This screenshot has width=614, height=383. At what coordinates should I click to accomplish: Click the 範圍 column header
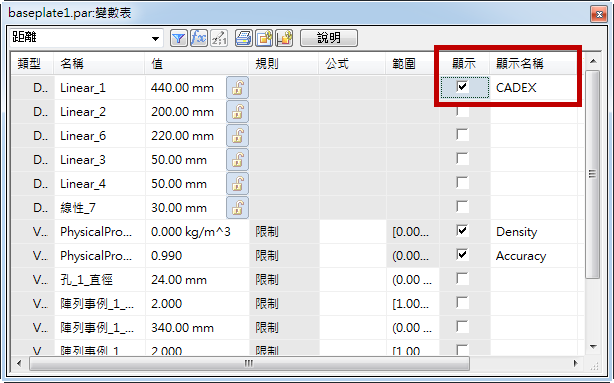(x=413, y=63)
